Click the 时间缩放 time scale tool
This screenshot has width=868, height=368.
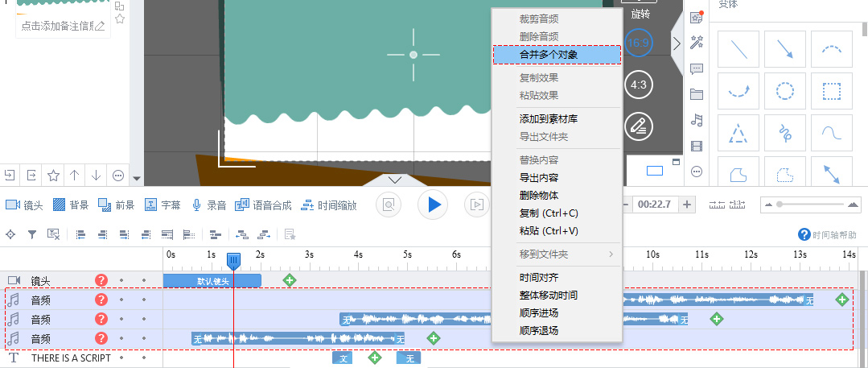click(328, 205)
